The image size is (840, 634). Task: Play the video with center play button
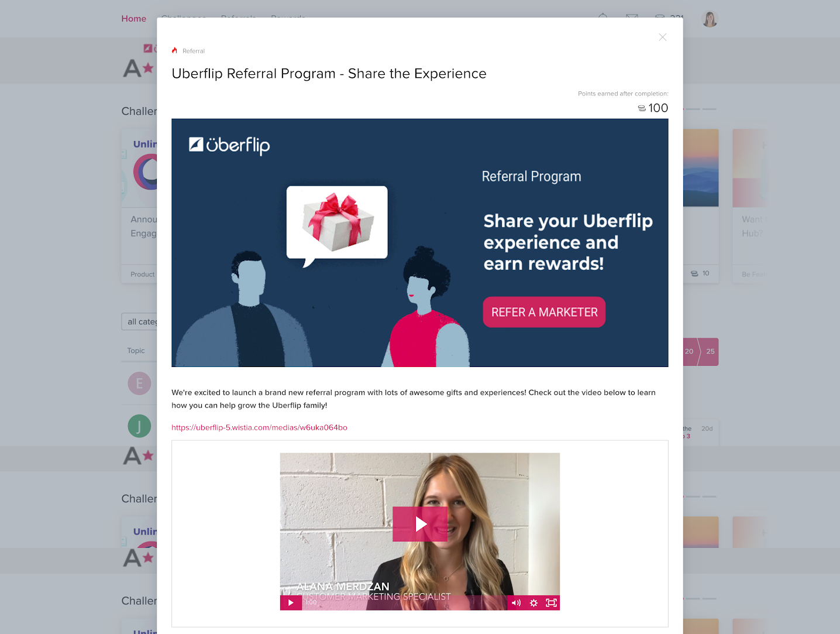point(420,524)
